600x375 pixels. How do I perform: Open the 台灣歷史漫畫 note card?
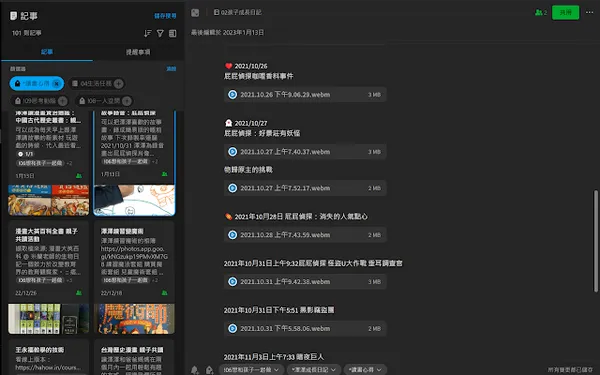[134, 357]
